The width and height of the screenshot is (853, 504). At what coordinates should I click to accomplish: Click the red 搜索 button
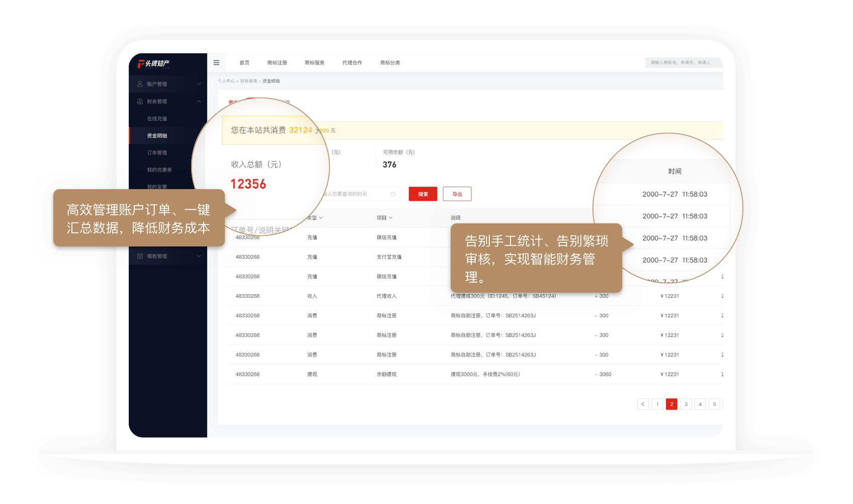[x=422, y=194]
